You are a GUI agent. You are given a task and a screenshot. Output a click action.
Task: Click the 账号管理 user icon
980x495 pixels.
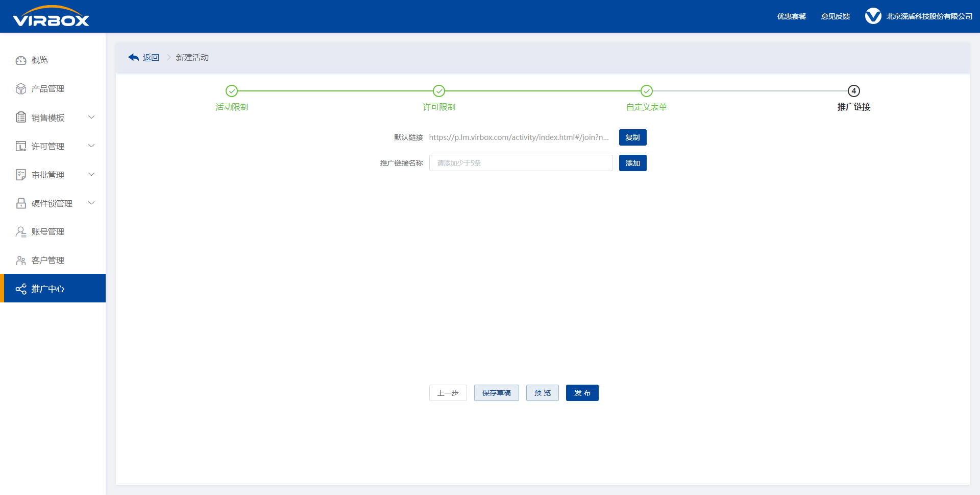(x=21, y=232)
